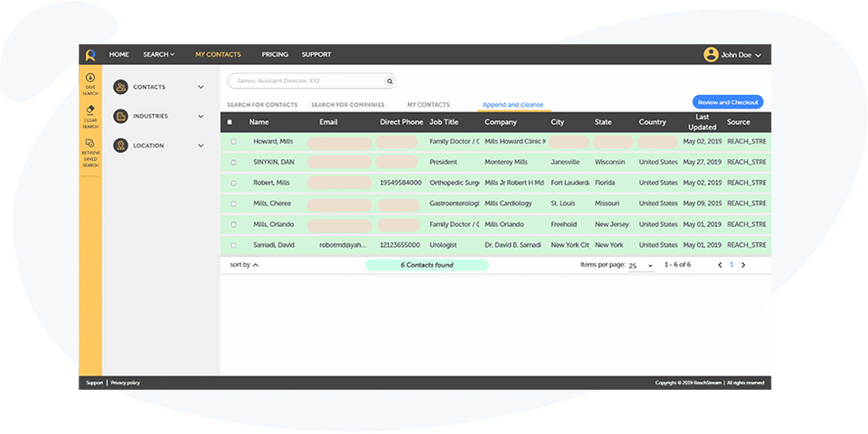Screen dimensions: 868x434
Task: Click phone number 12123655000
Action: pyautogui.click(x=400, y=245)
